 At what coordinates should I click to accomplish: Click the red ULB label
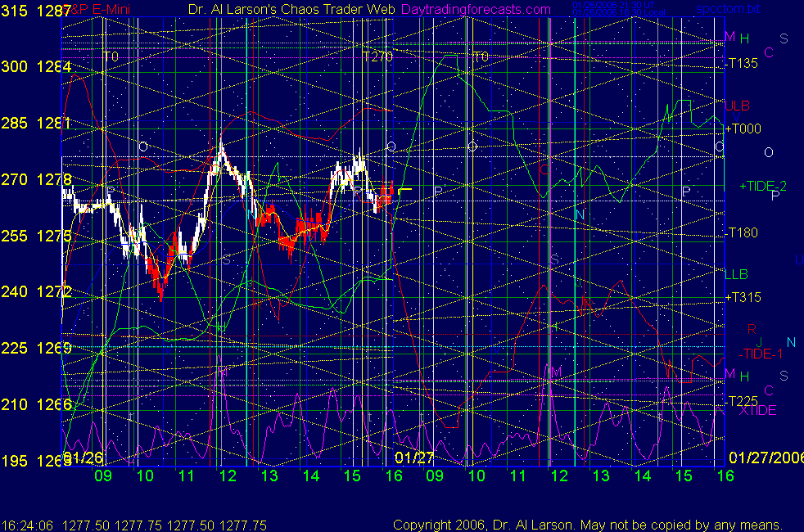[738, 106]
